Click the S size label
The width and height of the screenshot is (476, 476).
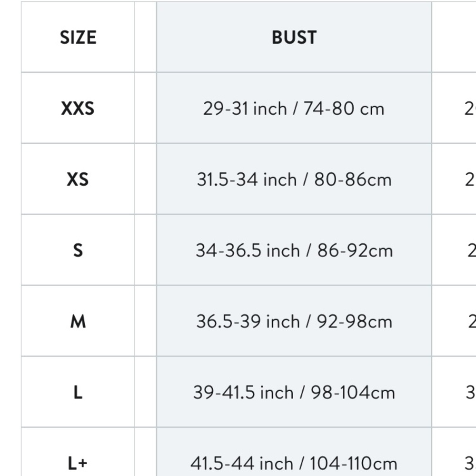78,250
